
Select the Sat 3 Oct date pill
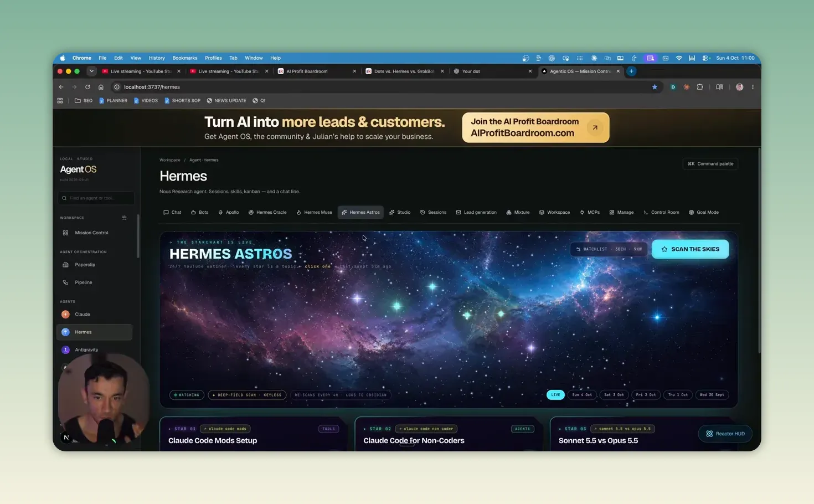click(614, 395)
